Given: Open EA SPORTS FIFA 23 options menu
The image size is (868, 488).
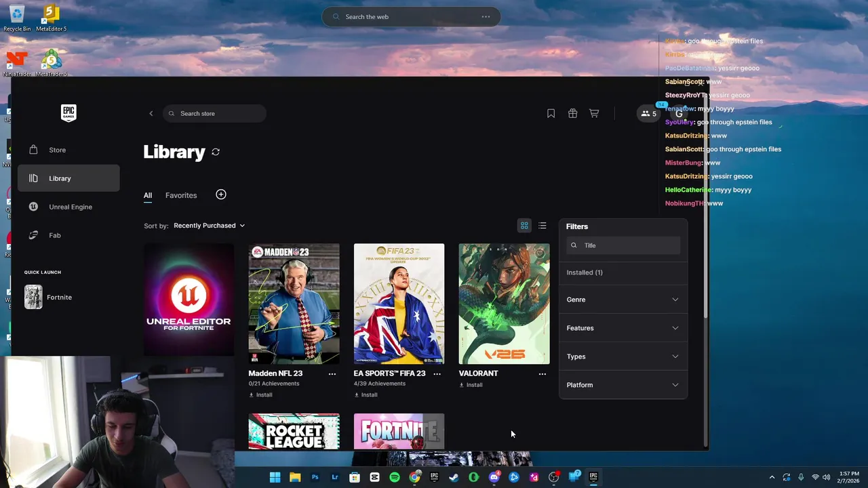Looking at the screenshot, I should click(x=437, y=373).
